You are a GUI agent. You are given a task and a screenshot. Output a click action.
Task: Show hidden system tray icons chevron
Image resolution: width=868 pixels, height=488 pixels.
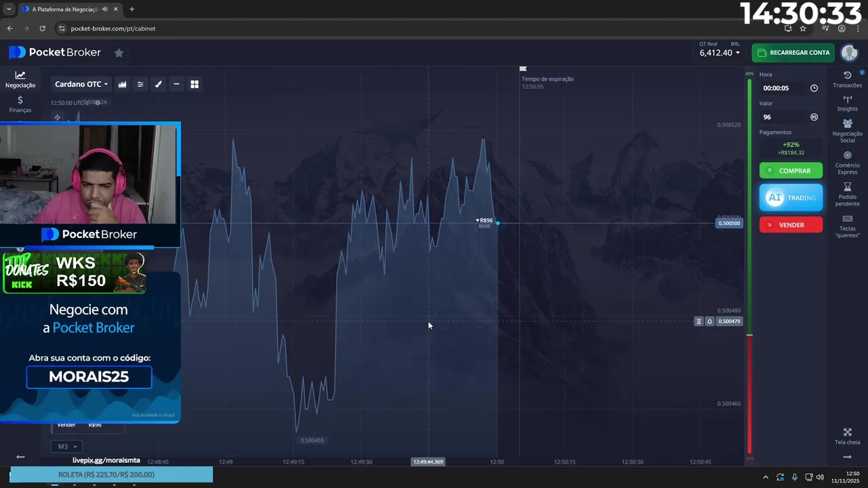(x=766, y=477)
